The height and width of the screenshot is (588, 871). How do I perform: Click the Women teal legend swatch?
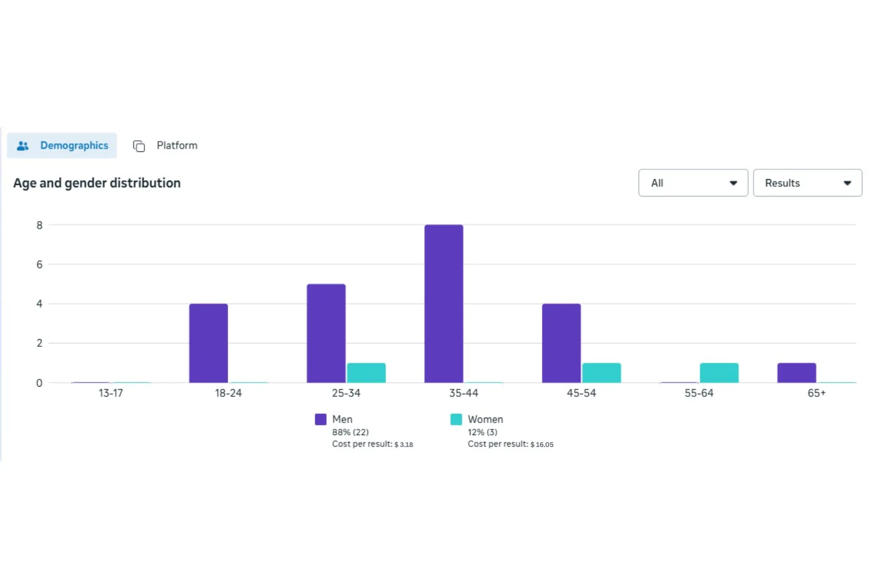coord(456,419)
